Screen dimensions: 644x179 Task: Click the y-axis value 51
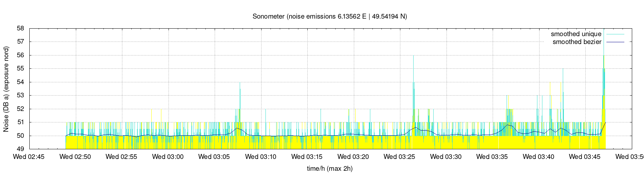pyautogui.click(x=21, y=122)
